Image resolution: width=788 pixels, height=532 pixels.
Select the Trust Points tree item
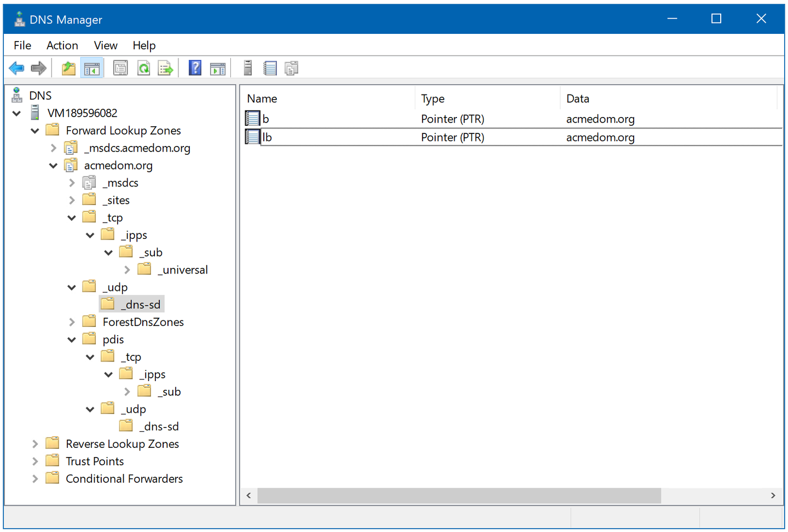(x=95, y=461)
